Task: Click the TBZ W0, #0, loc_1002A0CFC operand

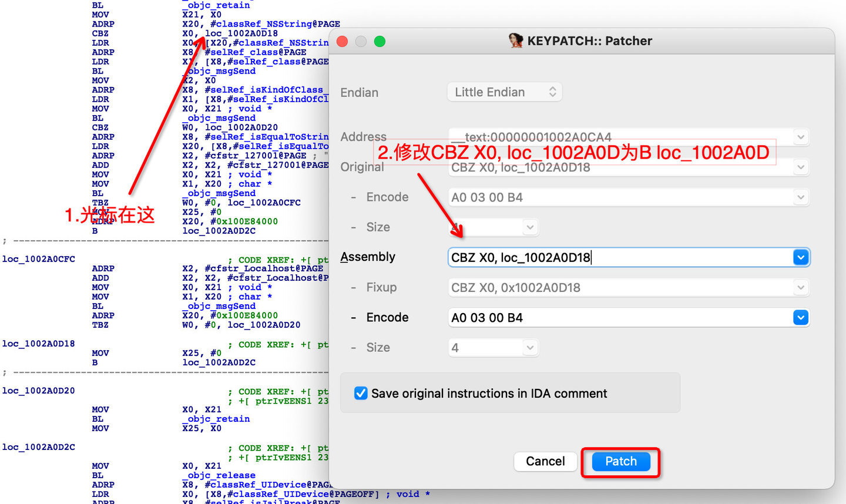Action: coord(241,203)
